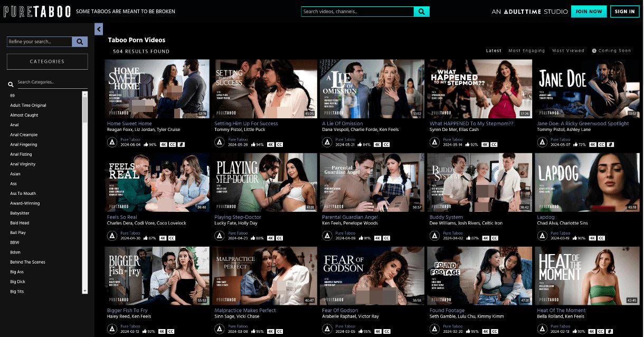Click the SIGN IN button
This screenshot has width=644, height=337.
624,11
